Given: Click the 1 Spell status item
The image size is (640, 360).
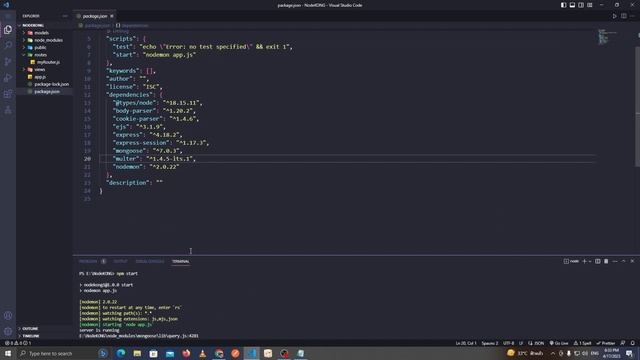Looking at the screenshot, I should pos(582,343).
